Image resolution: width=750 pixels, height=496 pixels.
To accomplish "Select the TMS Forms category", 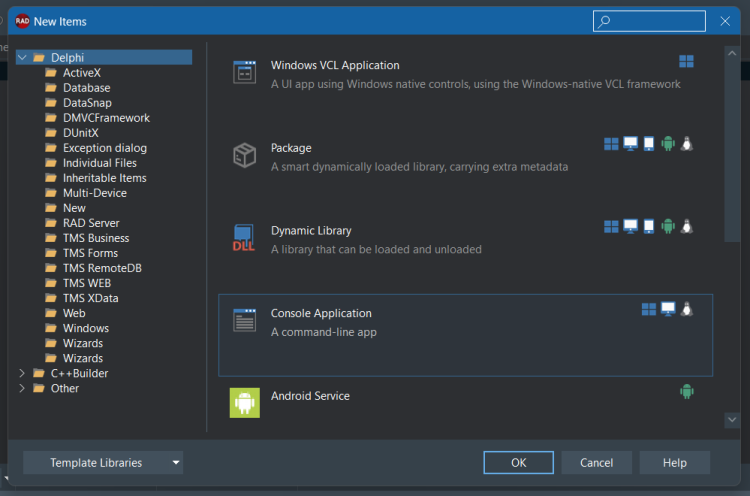I will (90, 253).
